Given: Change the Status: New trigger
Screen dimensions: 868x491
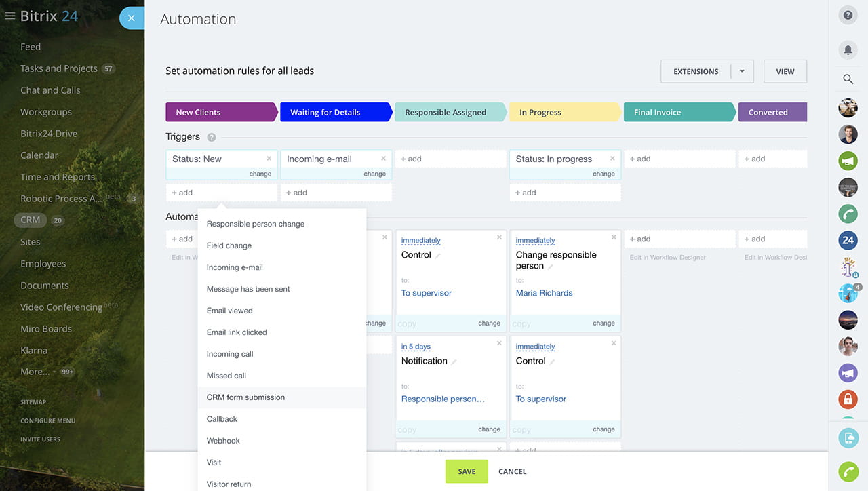Looking at the screenshot, I should tap(260, 174).
